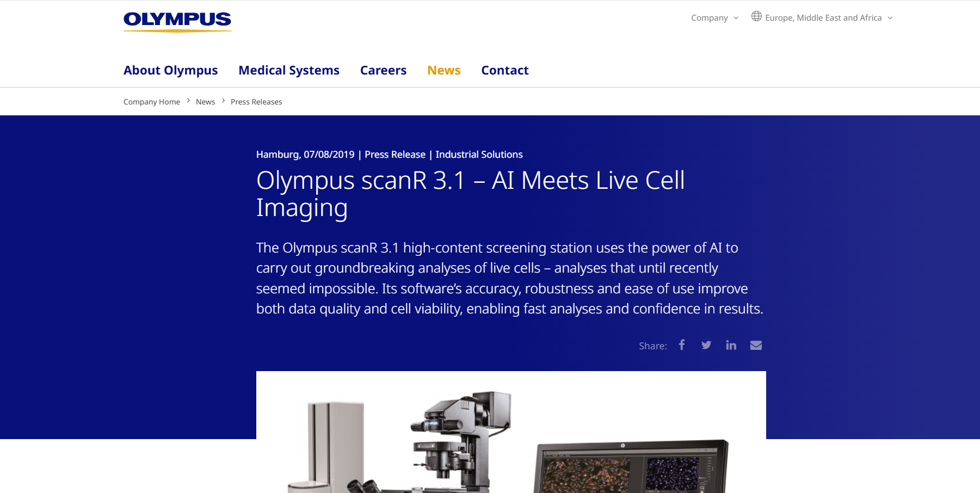980x493 pixels.
Task: Click the article title heading
Action: 470,194
